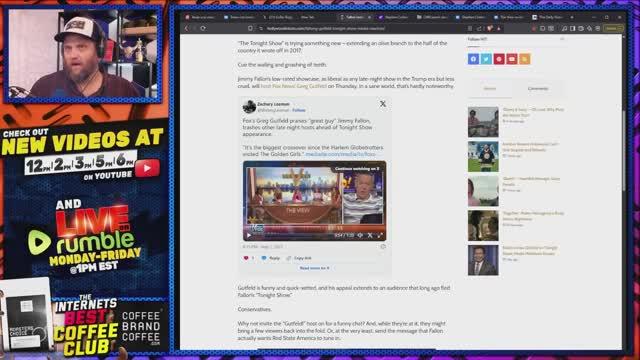Click the tweet info icon

[383, 247]
